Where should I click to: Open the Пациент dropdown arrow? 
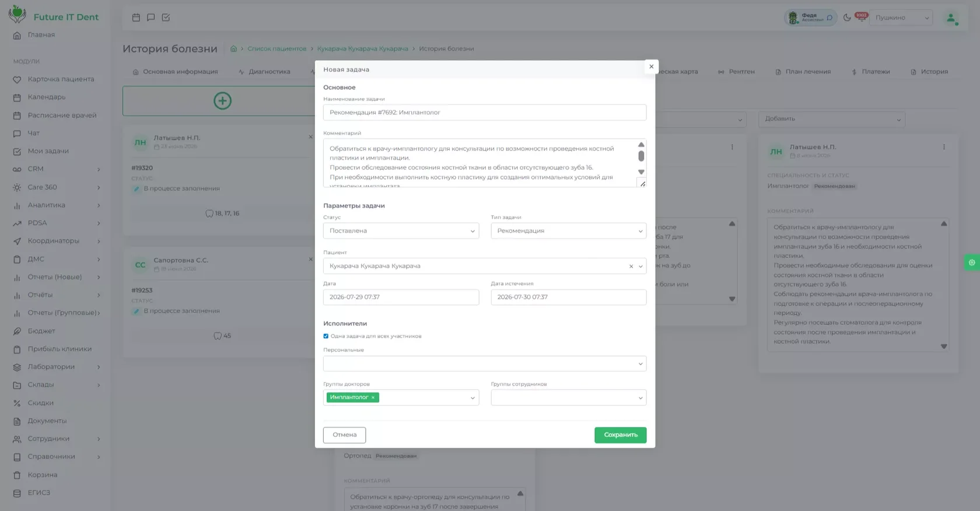(640, 267)
